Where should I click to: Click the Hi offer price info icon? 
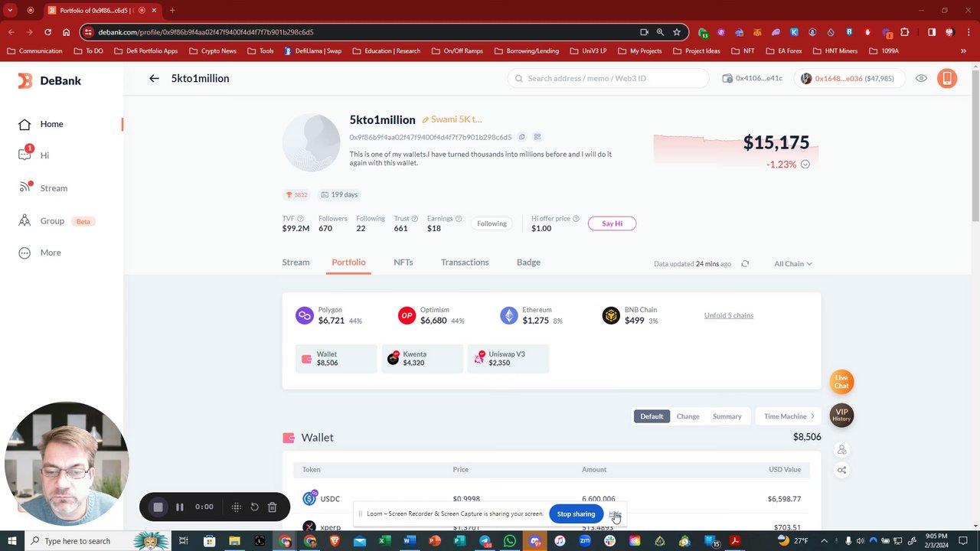tap(576, 219)
